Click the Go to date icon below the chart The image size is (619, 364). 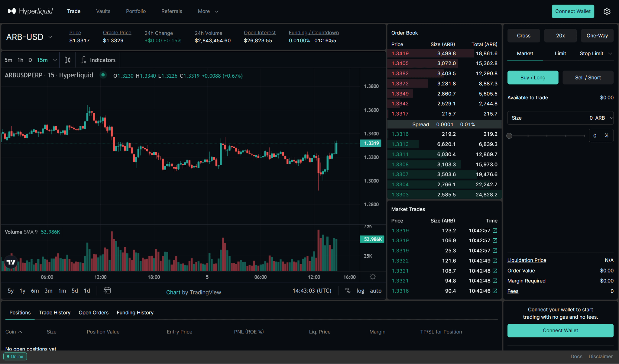point(107,290)
